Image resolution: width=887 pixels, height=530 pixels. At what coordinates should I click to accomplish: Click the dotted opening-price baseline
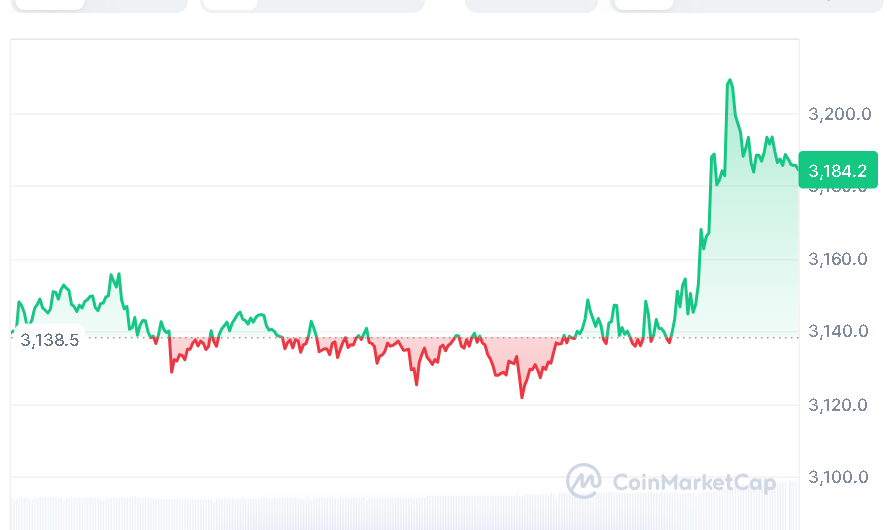300,338
